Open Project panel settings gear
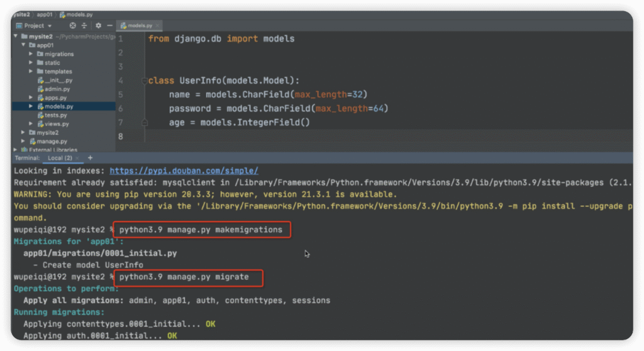The image size is (644, 351). [98, 26]
